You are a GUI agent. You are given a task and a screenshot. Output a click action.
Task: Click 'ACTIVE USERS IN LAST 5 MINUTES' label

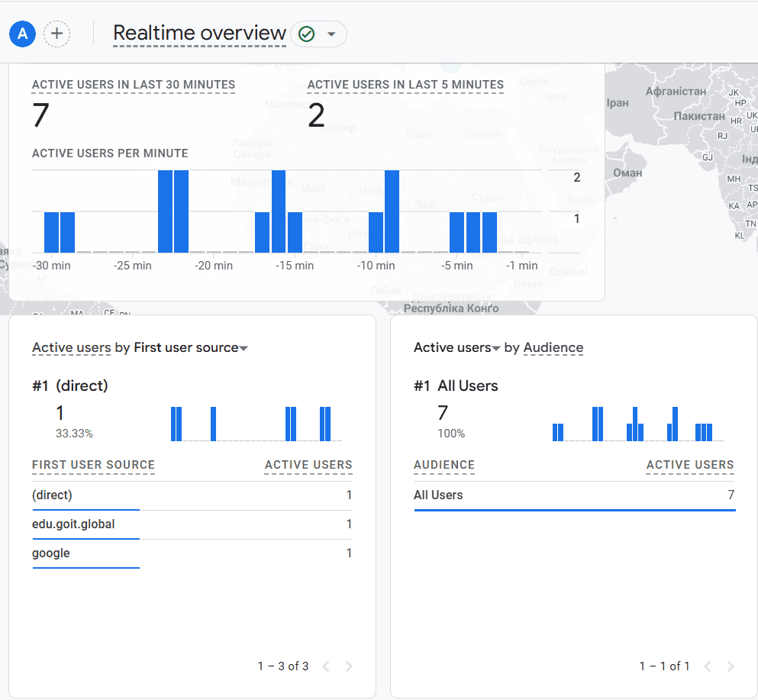[405, 85]
